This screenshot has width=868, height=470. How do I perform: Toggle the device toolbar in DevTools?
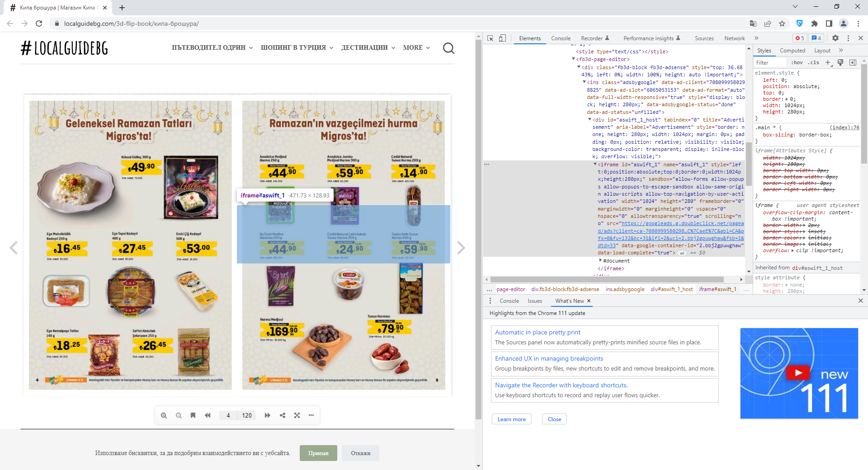coord(502,38)
